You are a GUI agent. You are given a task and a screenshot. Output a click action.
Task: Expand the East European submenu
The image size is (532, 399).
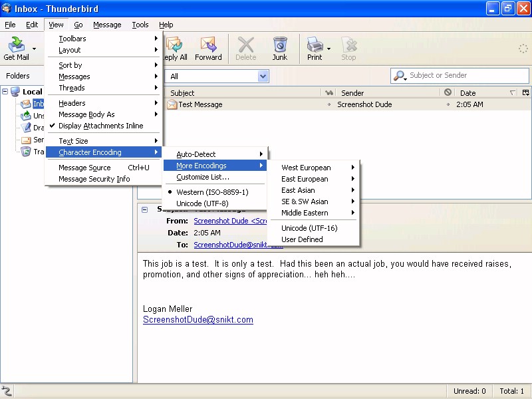[313, 179]
